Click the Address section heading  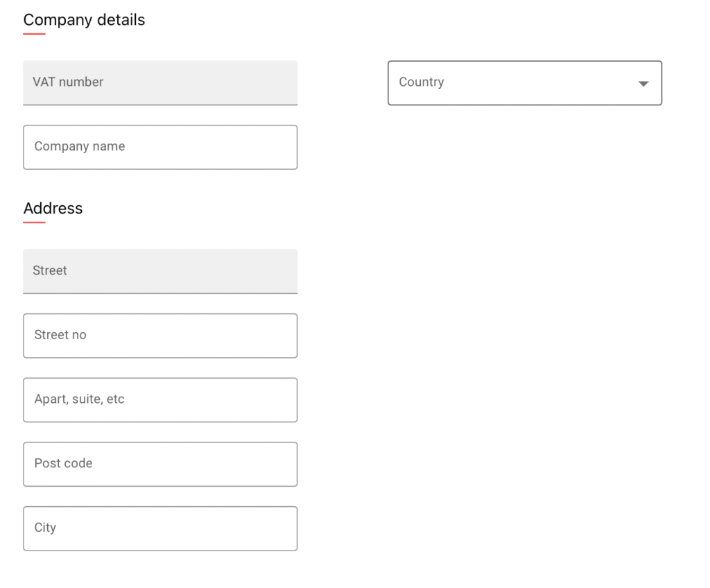(x=53, y=208)
